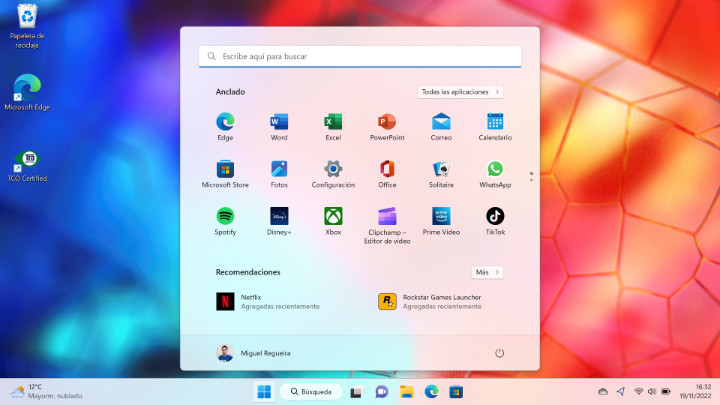Open Microsoft Store from the taskbar
Image resolution: width=720 pixels, height=405 pixels.
coord(456,392)
